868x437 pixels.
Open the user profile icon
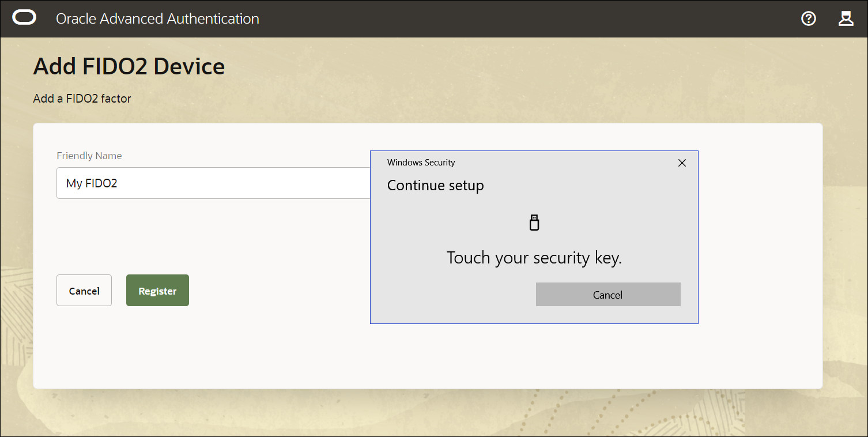(x=846, y=18)
